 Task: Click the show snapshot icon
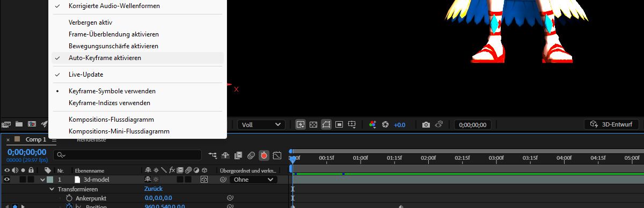[438, 124]
